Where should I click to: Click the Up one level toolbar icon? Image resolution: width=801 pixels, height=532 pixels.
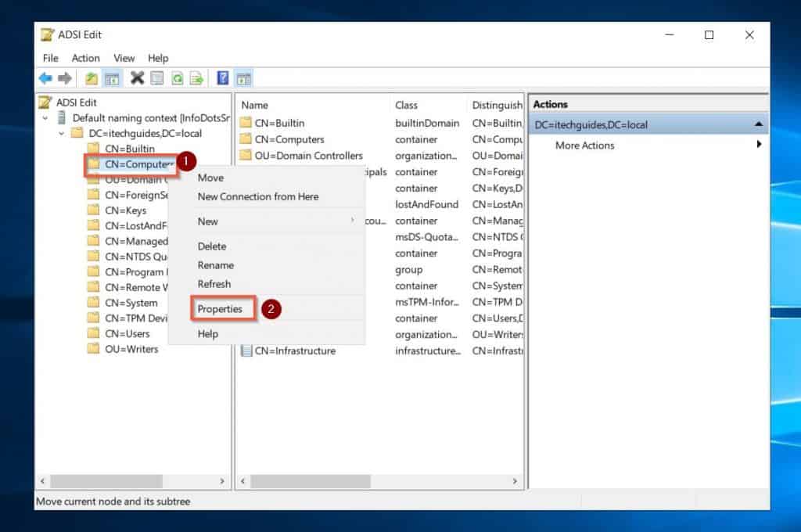pos(92,78)
